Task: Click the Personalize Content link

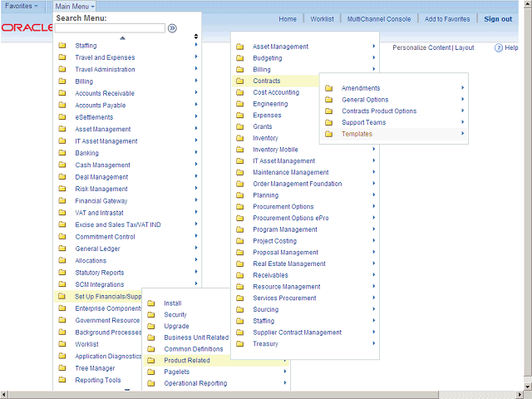Action: pyautogui.click(x=421, y=47)
